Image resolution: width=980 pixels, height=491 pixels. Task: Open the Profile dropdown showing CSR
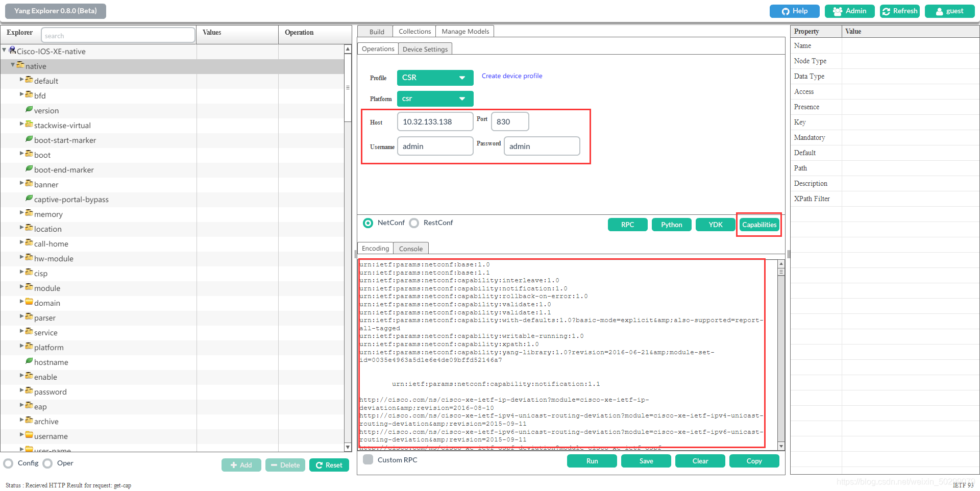point(434,78)
